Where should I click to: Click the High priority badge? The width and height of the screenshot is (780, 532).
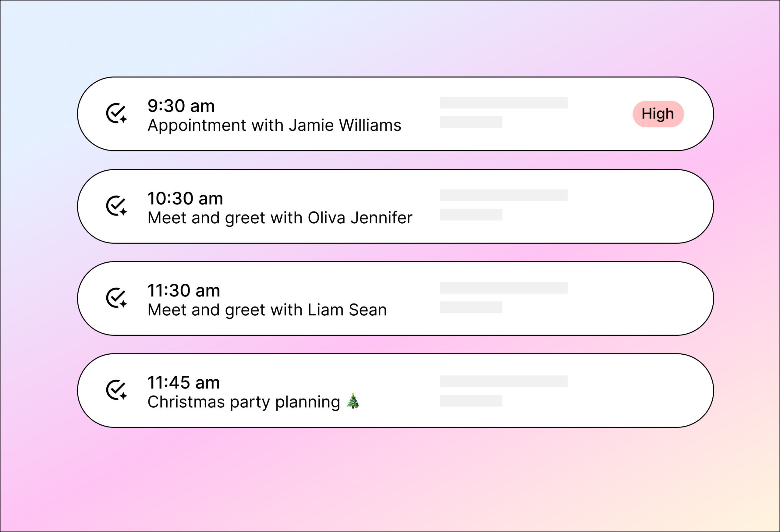(x=658, y=114)
